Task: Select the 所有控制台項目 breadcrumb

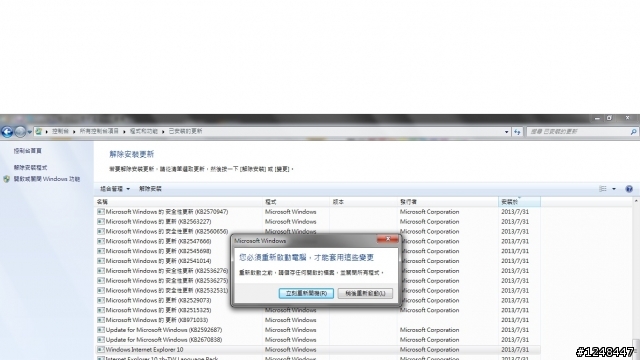Action: (99, 131)
